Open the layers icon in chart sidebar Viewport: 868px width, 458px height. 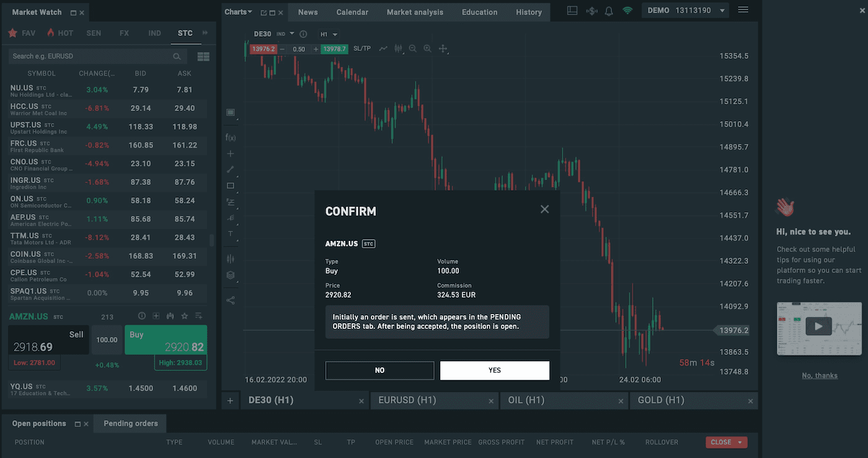pyautogui.click(x=231, y=275)
